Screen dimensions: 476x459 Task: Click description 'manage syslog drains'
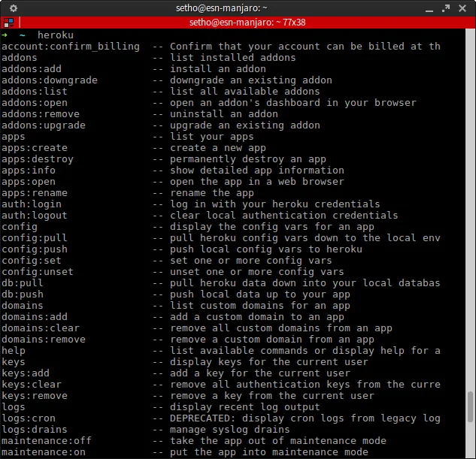(x=230, y=430)
